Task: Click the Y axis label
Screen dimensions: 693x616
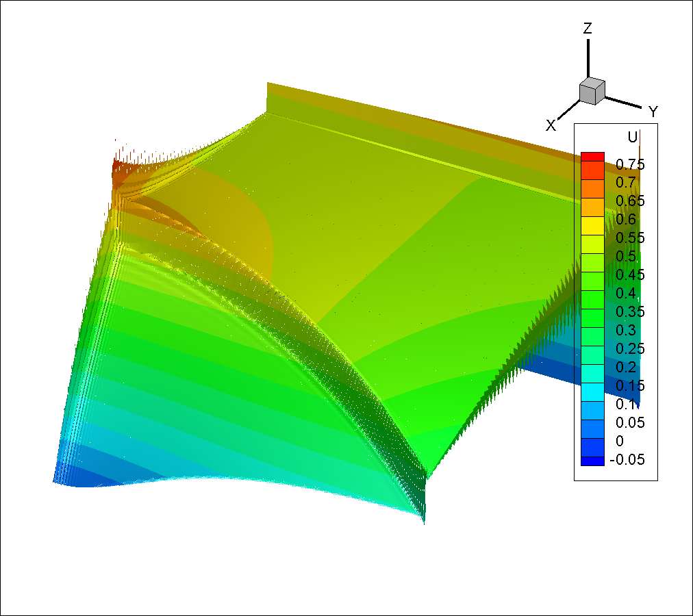Action: 653,112
